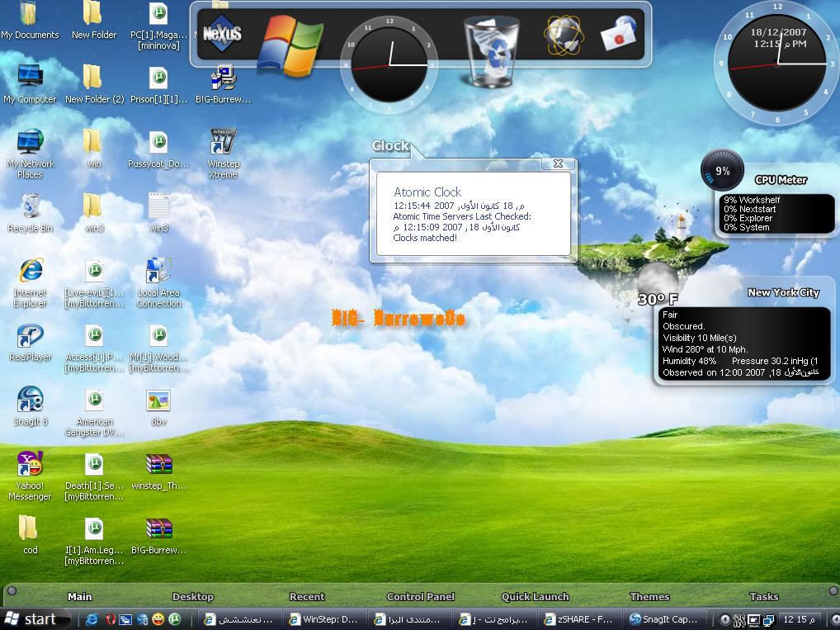This screenshot has height=630, width=840.
Task: Click the uTorrent quick launch icon
Action: (x=175, y=619)
